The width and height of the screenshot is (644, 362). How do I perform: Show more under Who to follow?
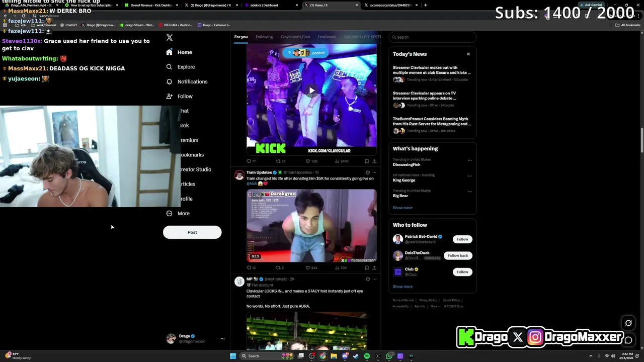pos(403,287)
